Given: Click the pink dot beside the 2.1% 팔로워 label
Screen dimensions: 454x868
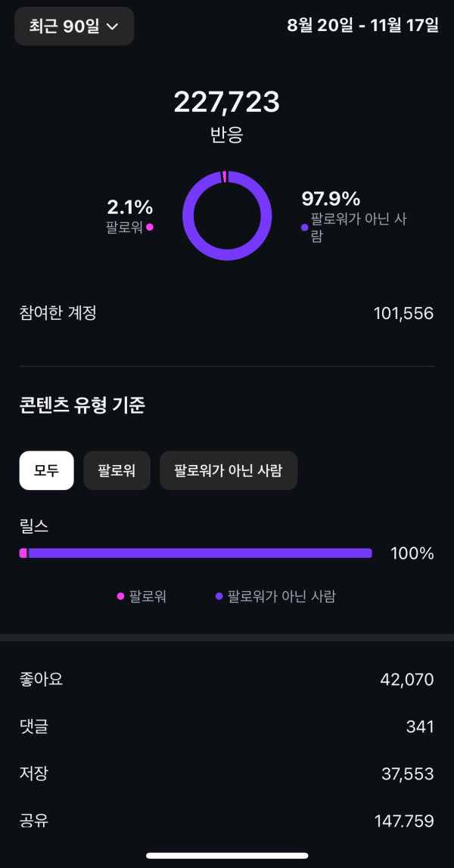Looking at the screenshot, I should pos(150,227).
